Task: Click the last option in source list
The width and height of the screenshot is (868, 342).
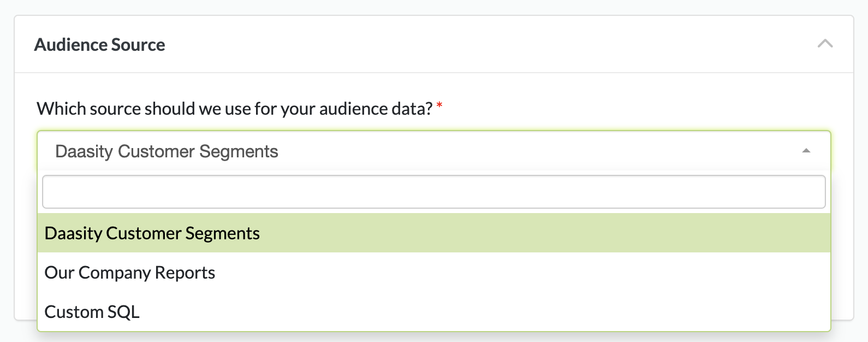Action: tap(92, 312)
